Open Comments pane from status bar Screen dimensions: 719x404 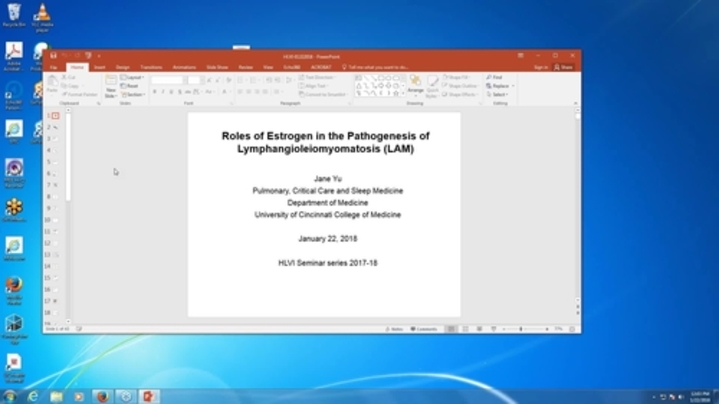pyautogui.click(x=424, y=329)
